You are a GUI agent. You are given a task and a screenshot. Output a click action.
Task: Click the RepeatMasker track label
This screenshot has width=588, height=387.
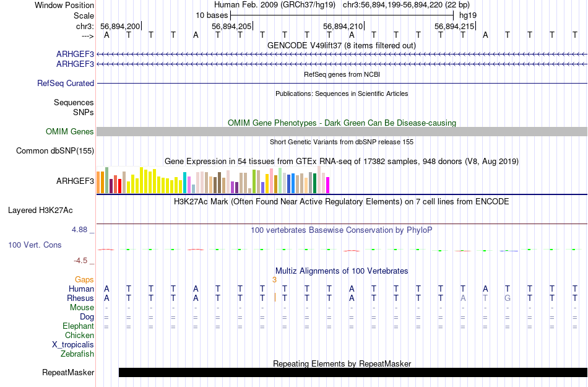click(x=68, y=372)
